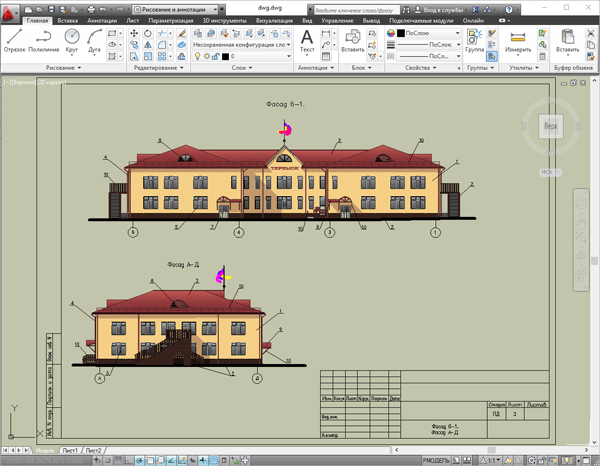Click the Offset tool icon
This screenshot has width=600, height=466.
tap(182, 57)
